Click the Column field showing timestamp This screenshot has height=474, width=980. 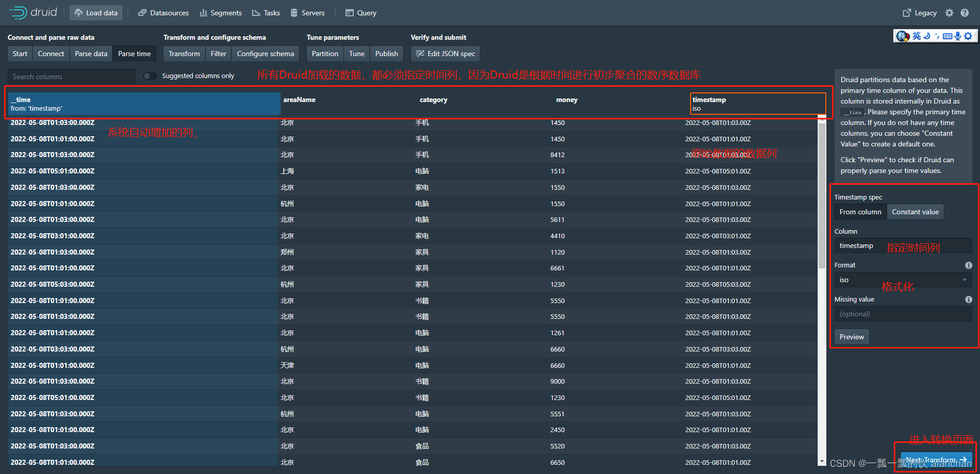coord(903,246)
